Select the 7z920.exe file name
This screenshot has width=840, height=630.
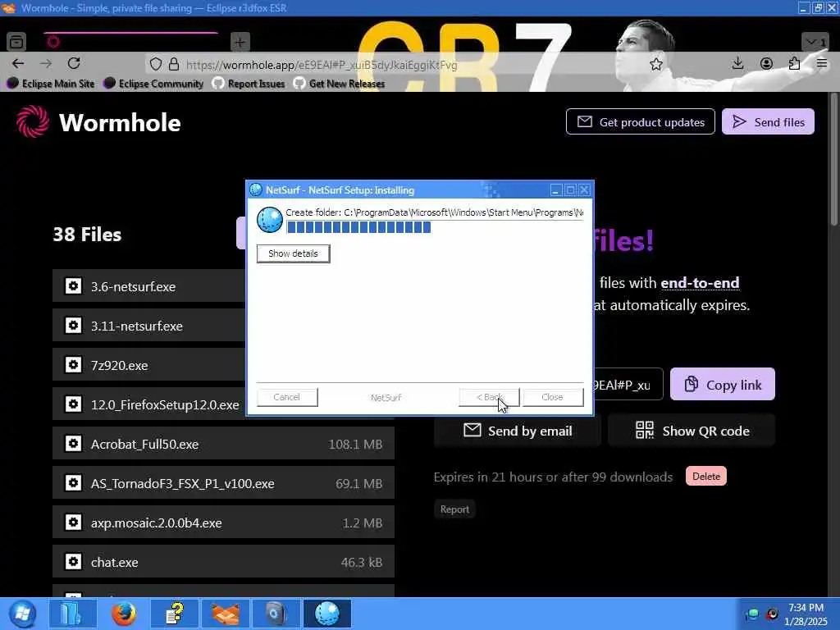120,365
